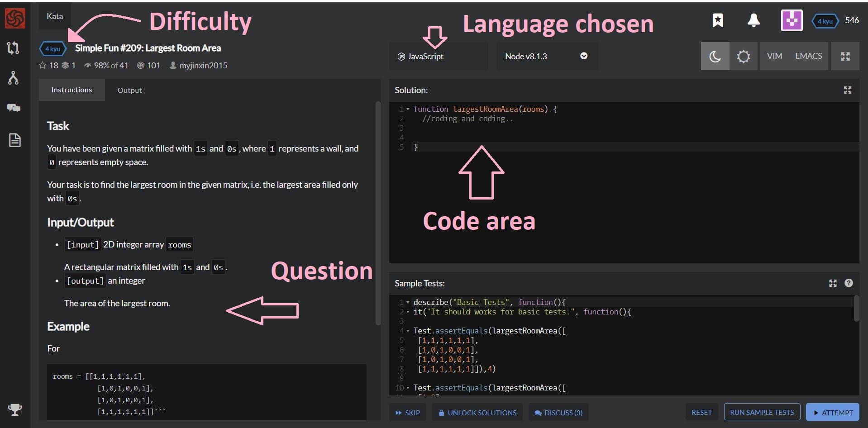Expand the layout with the top fullscreen icon
This screenshot has width=868, height=428.
[x=845, y=56]
